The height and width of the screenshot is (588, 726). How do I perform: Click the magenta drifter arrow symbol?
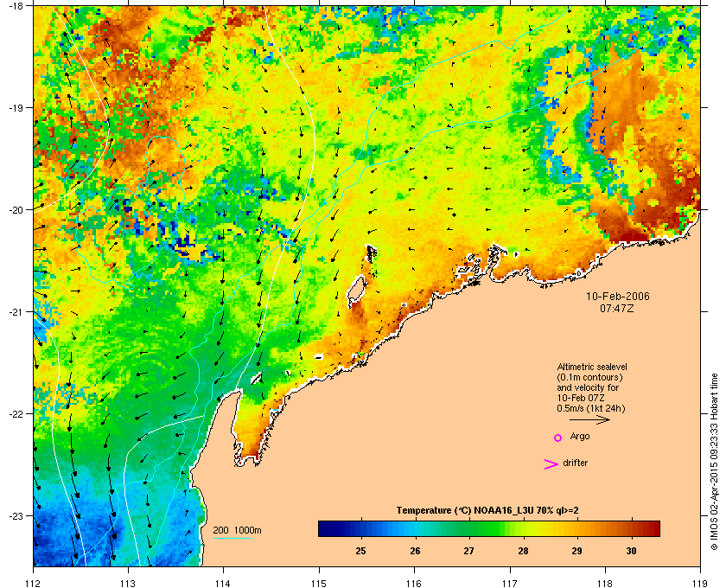551,464
